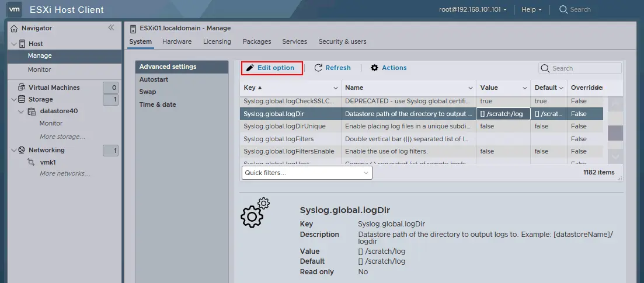
Task: Select the Syslog.global.logFilters row
Action: [422, 139]
